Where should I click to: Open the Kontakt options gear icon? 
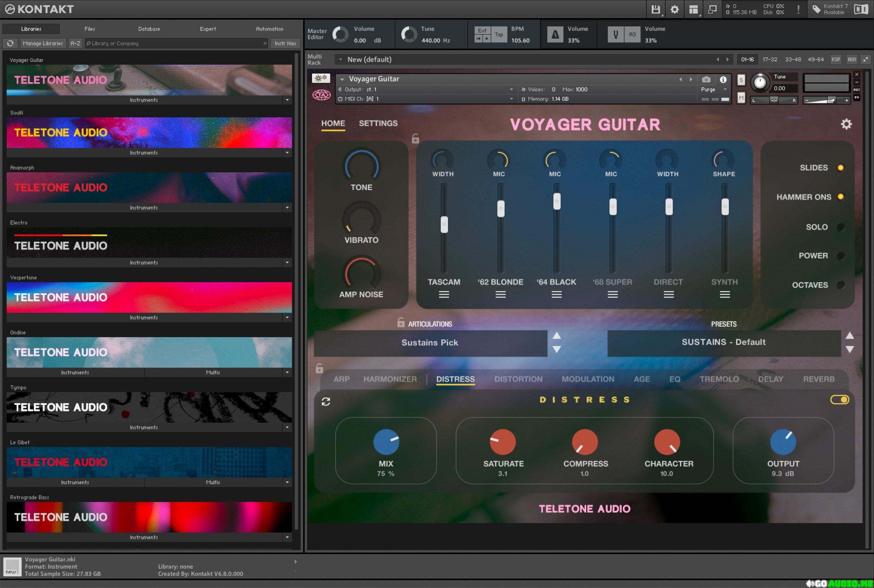tap(674, 9)
